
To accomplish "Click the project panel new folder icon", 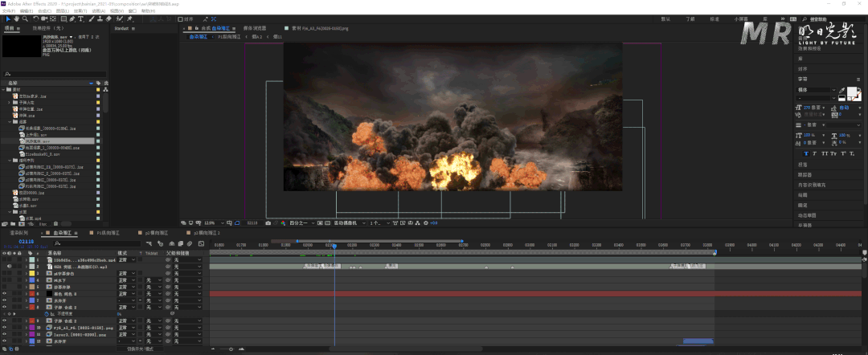I will (13, 224).
